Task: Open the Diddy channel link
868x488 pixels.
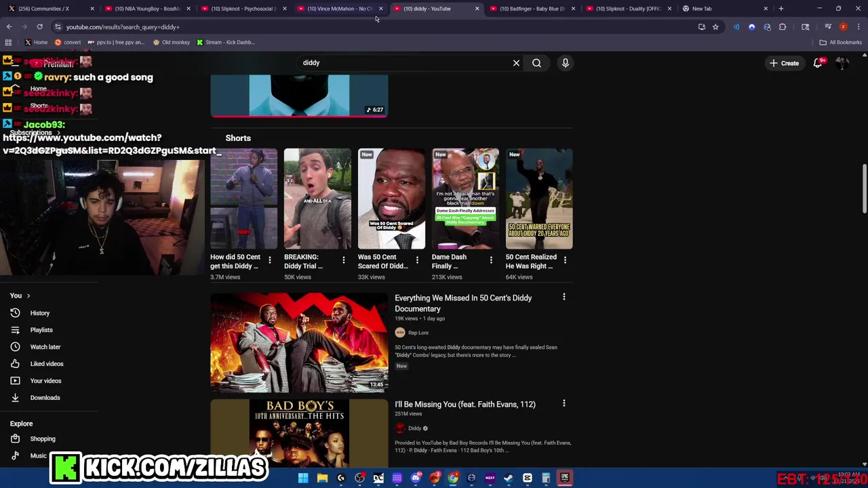Action: 414,428
